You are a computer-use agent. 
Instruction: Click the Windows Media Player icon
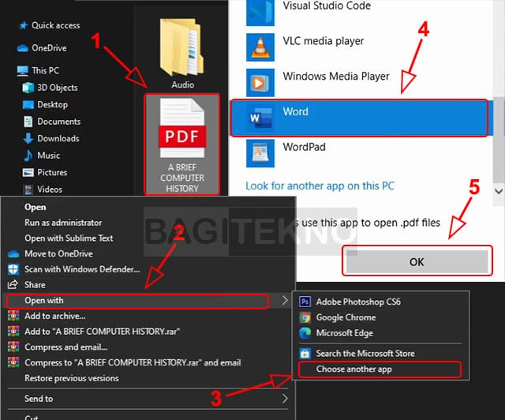tap(260, 83)
